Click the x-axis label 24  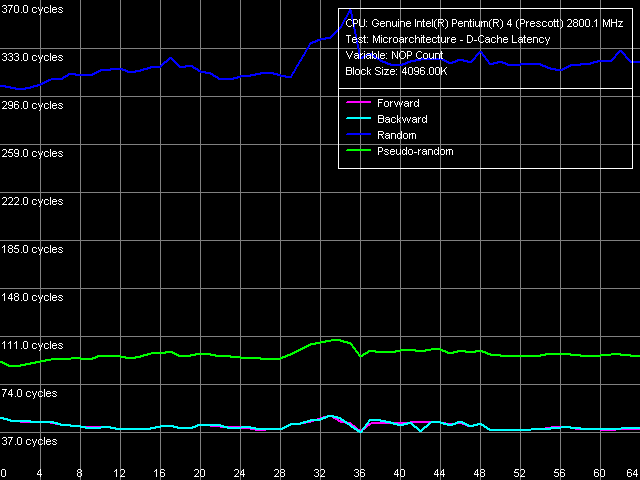(x=239, y=474)
